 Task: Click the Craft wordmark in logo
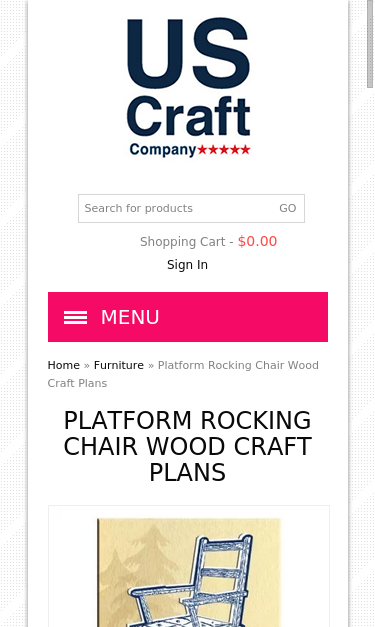[188, 116]
